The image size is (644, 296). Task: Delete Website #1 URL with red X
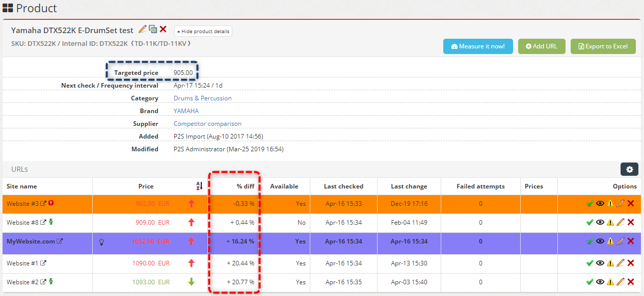631,263
